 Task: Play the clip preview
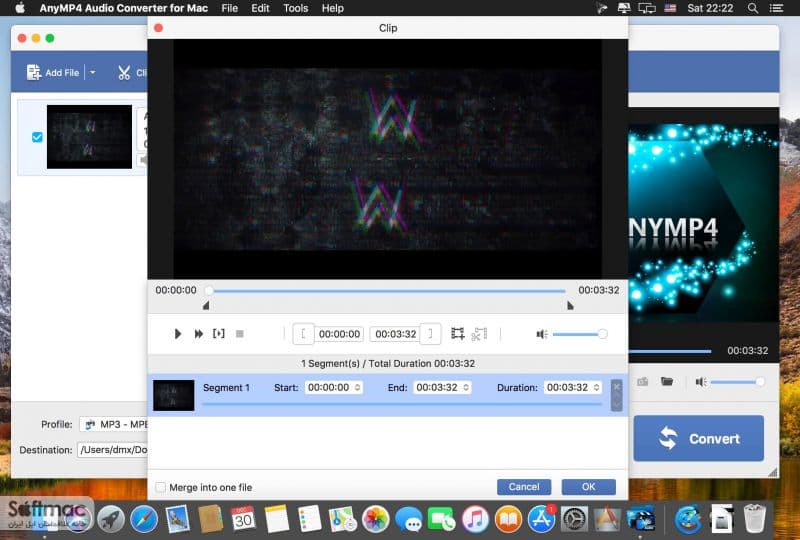click(178, 334)
